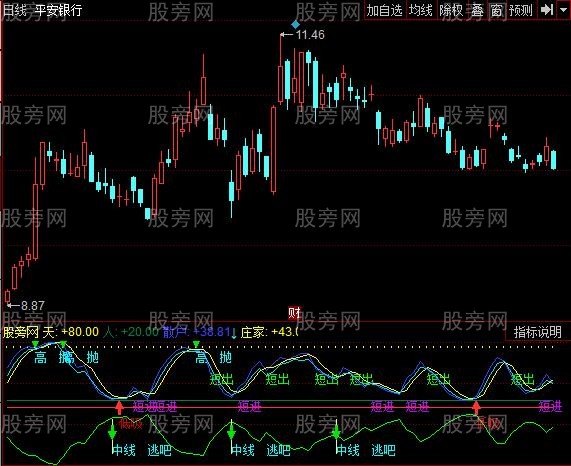Viewport: 571px width, 466px height.
Task: Click the 11.46 high price label
Action: [x=310, y=35]
